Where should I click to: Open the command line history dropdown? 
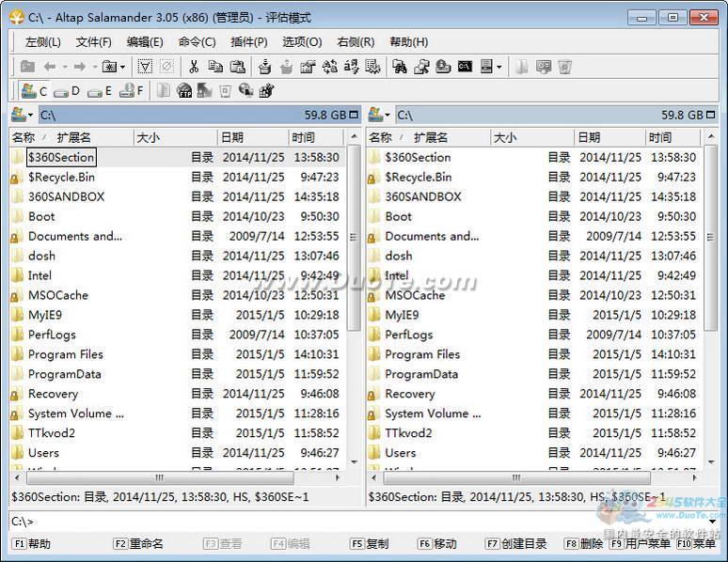pyautogui.click(x=712, y=522)
